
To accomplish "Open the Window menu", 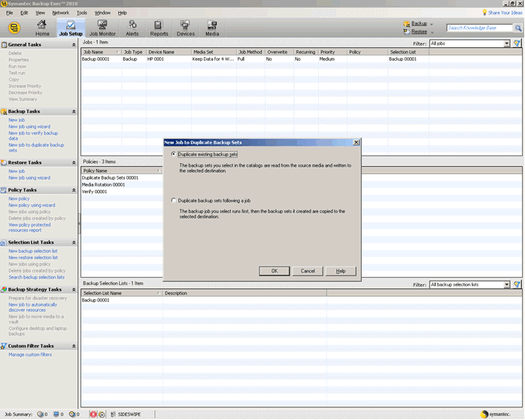I will pyautogui.click(x=102, y=13).
